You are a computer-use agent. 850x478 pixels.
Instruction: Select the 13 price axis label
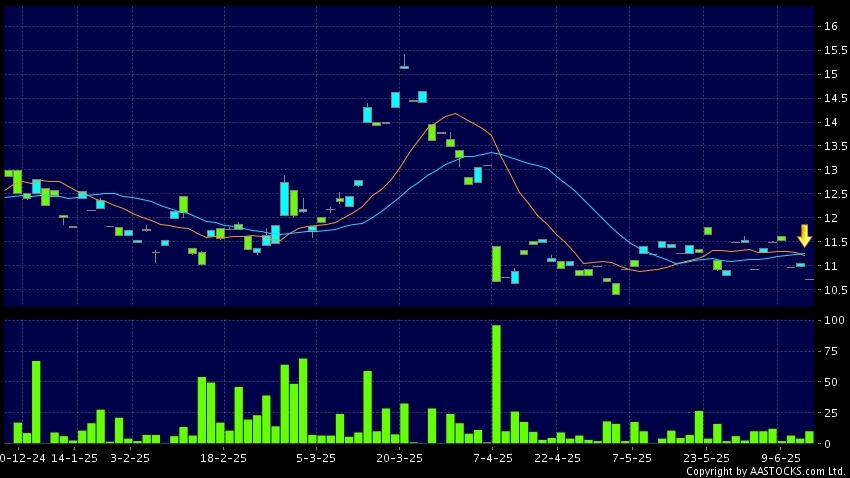pyautogui.click(x=830, y=170)
